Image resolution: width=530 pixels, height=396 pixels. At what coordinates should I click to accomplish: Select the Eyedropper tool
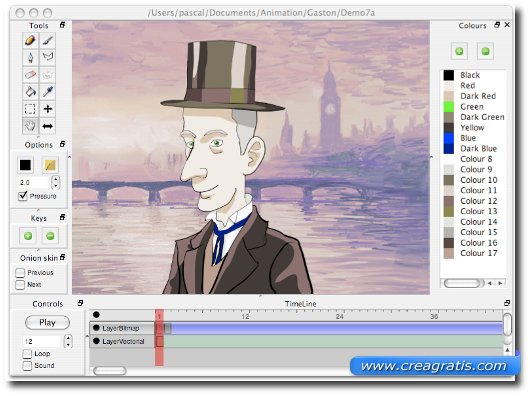48,92
